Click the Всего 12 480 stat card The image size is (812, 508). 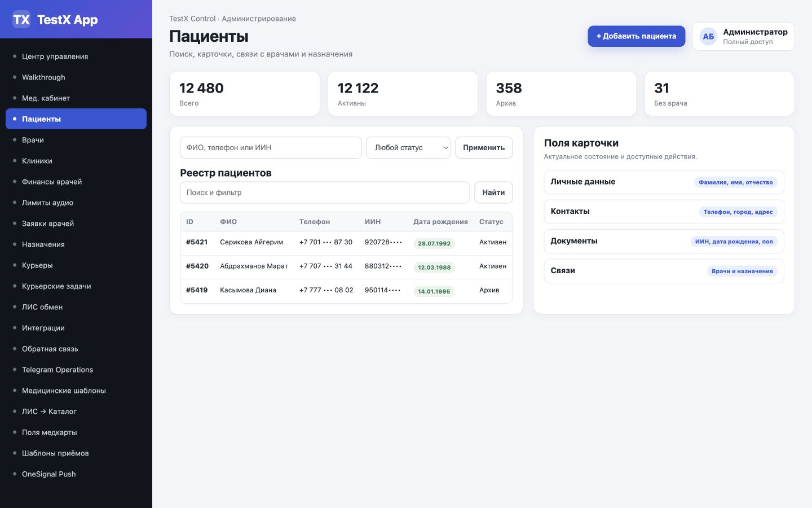click(245, 94)
